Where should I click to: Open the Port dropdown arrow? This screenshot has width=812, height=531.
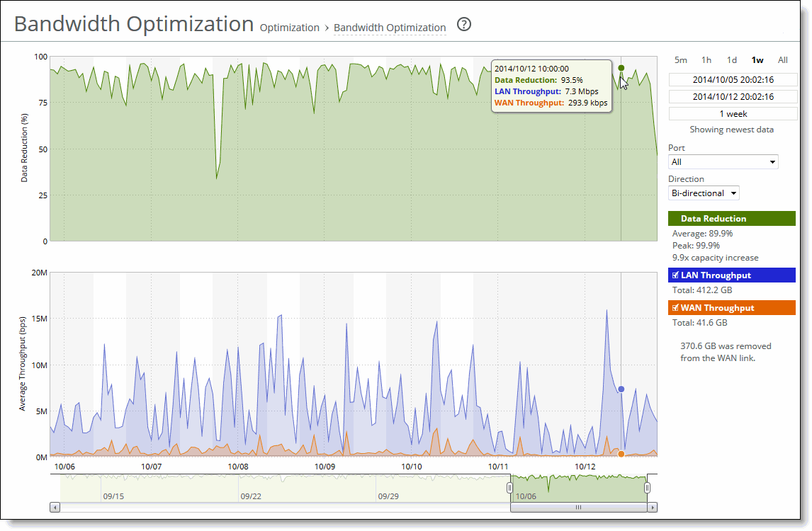772,161
